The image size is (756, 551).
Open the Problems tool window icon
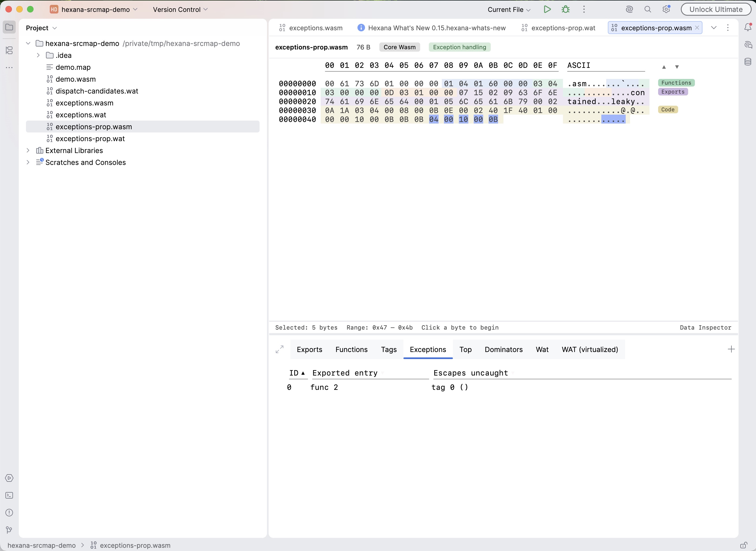click(9, 513)
